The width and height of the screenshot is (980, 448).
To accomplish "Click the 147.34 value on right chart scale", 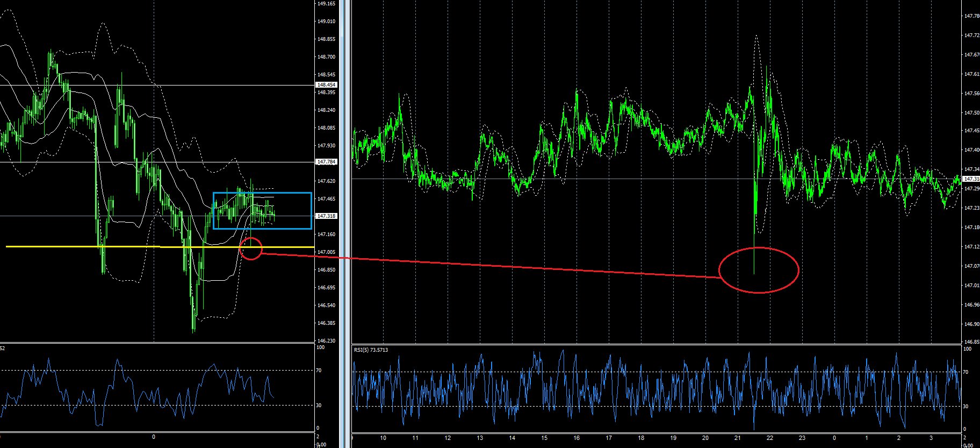I will tap(972, 169).
